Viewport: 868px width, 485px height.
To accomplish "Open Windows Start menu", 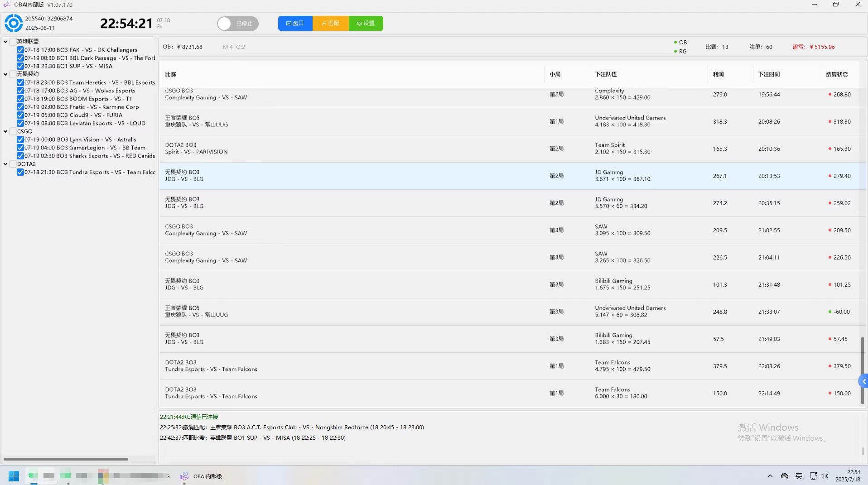I will pyautogui.click(x=14, y=476).
